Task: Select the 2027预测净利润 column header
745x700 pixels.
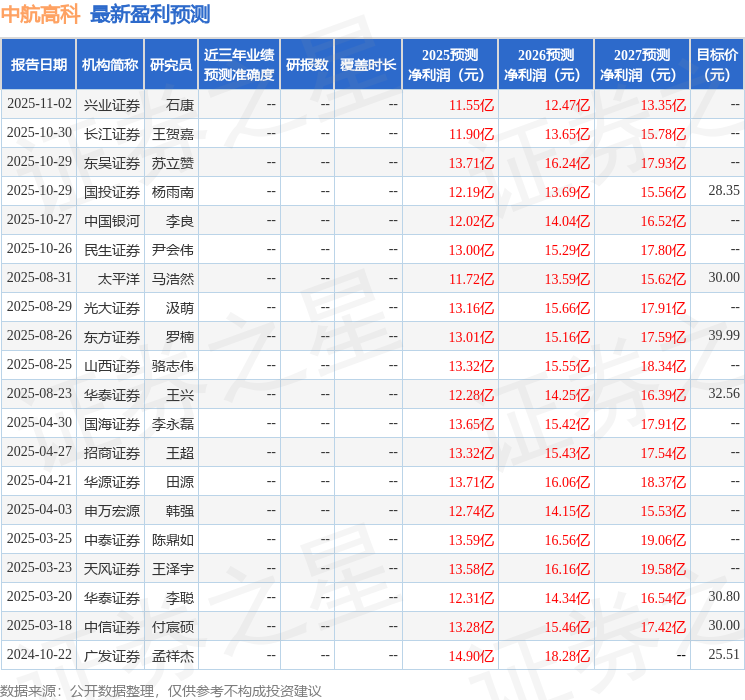Action: pos(642,65)
